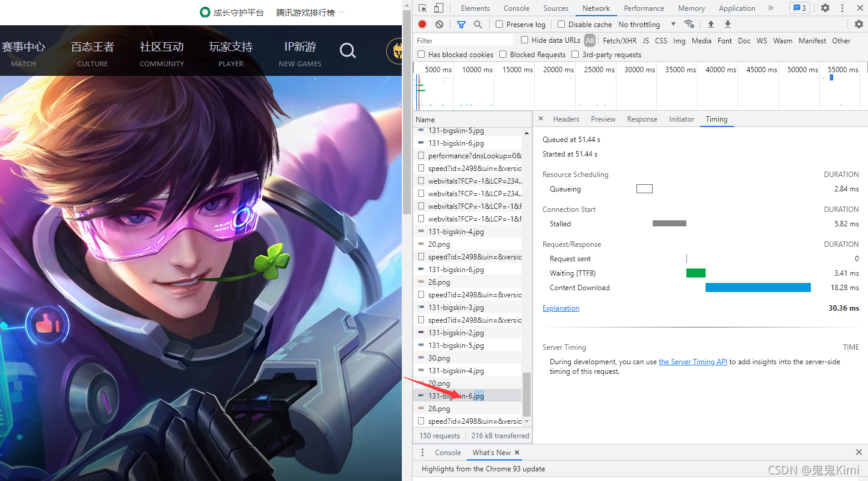Screen dimensions: 868x481
Task: Click the request list scroll-down arrow
Action: 527,422
